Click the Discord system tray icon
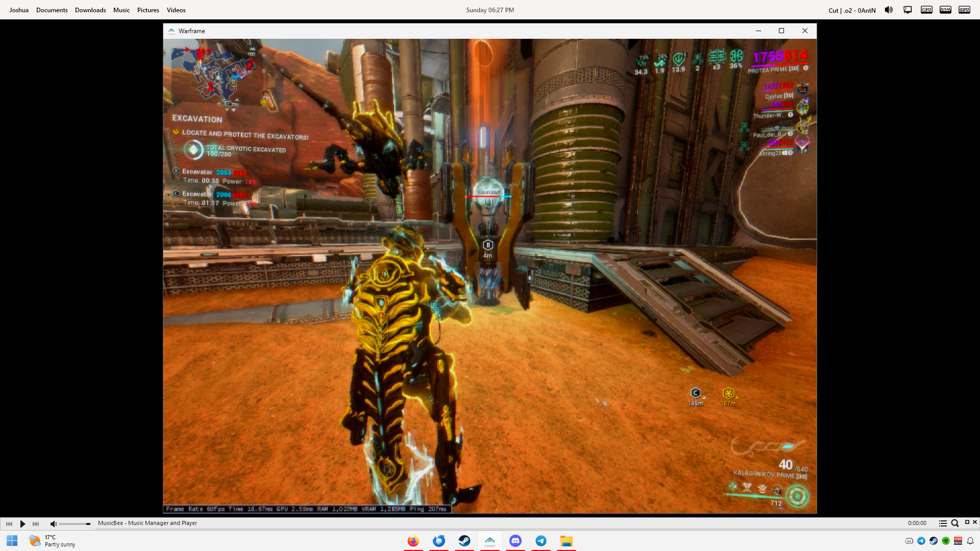Image resolution: width=980 pixels, height=551 pixels. pos(909,541)
